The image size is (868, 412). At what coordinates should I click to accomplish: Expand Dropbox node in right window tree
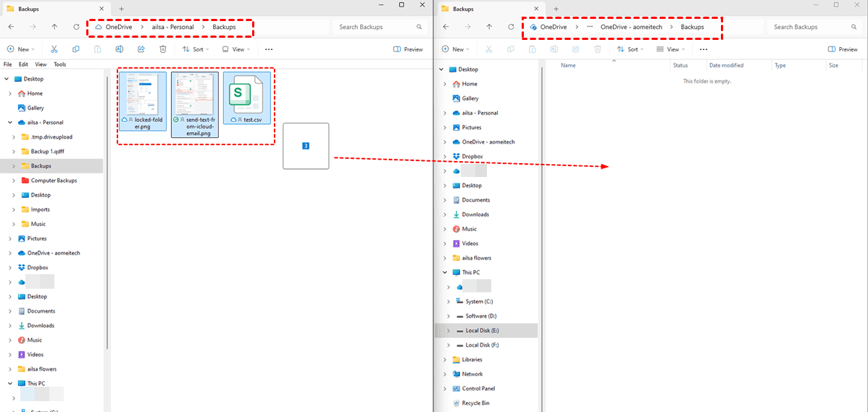[x=445, y=157]
